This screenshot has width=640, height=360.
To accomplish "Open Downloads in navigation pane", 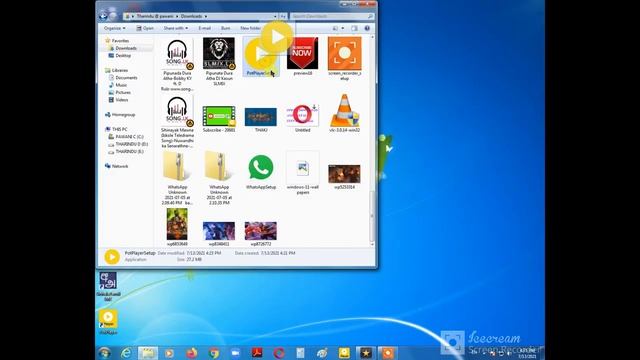I will point(126,48).
